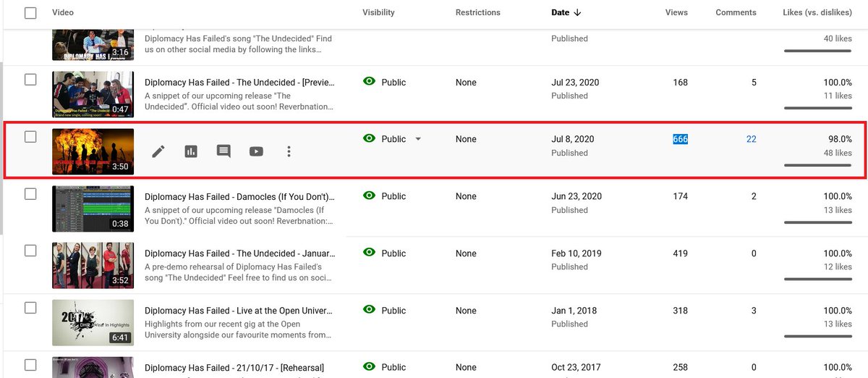Click the green eye icon on Jun 23, 2020 row
Viewport: 868px width, 378px height.
[x=370, y=196]
